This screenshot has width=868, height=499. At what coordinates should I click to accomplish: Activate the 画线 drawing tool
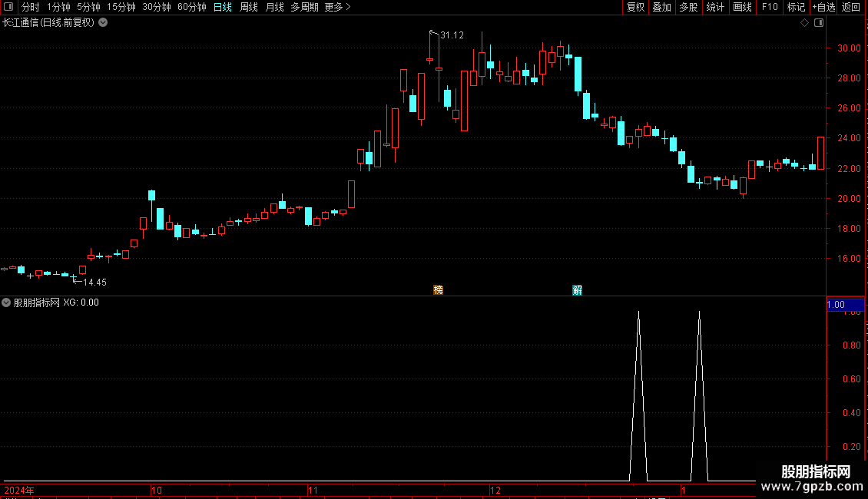pos(742,7)
